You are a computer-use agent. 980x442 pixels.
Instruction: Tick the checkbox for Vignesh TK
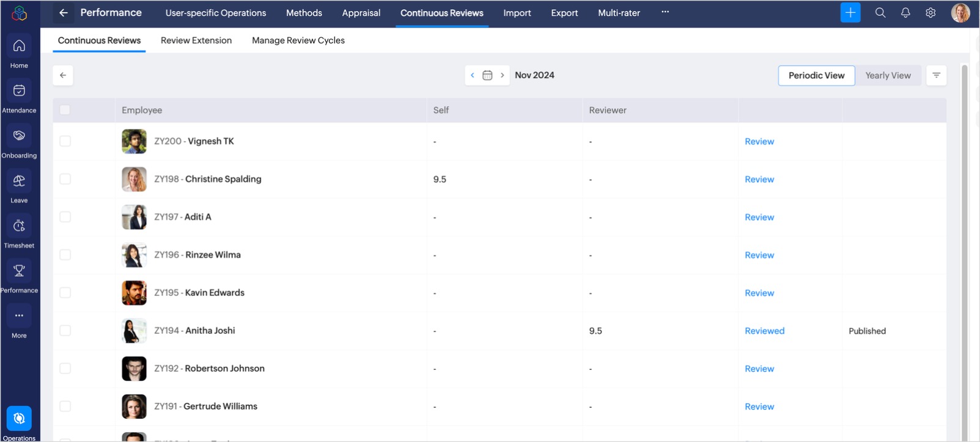click(x=65, y=141)
